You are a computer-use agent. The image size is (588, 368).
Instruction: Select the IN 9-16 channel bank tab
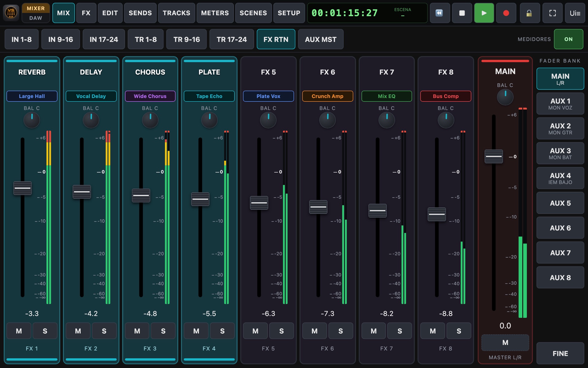click(61, 39)
